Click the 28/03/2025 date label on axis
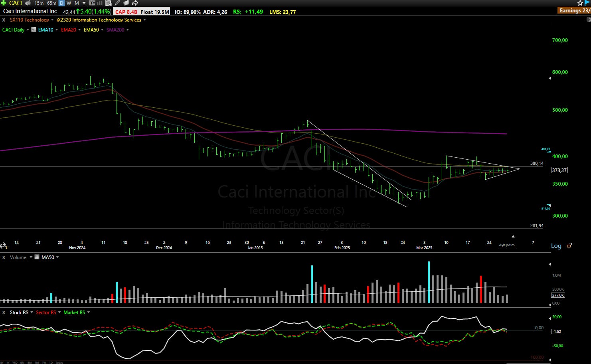 coord(507,245)
